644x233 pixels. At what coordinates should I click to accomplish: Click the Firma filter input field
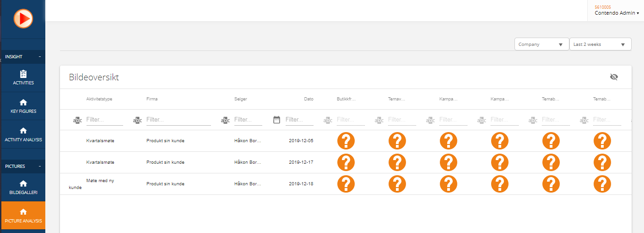179,120
